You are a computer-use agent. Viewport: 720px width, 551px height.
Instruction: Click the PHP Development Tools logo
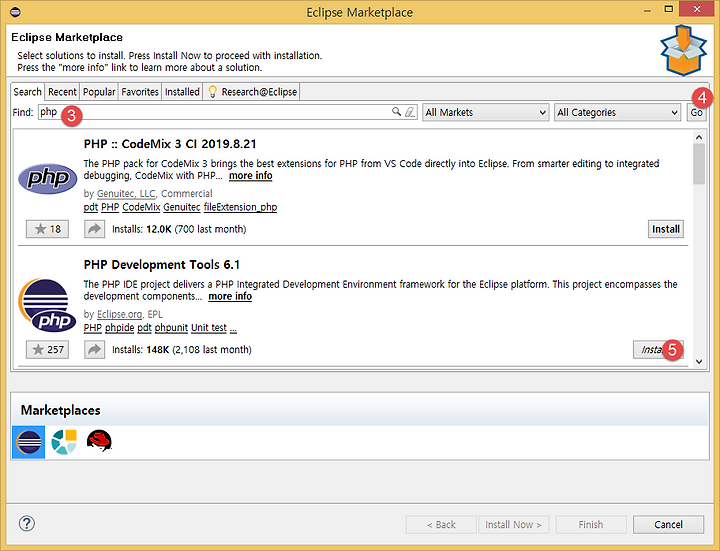point(47,305)
